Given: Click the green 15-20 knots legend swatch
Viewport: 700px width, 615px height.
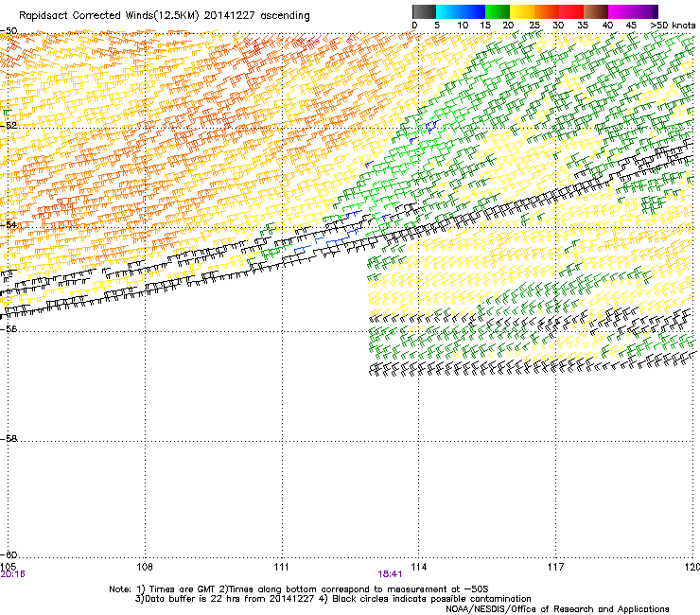Looking at the screenshot, I should pos(498,11).
